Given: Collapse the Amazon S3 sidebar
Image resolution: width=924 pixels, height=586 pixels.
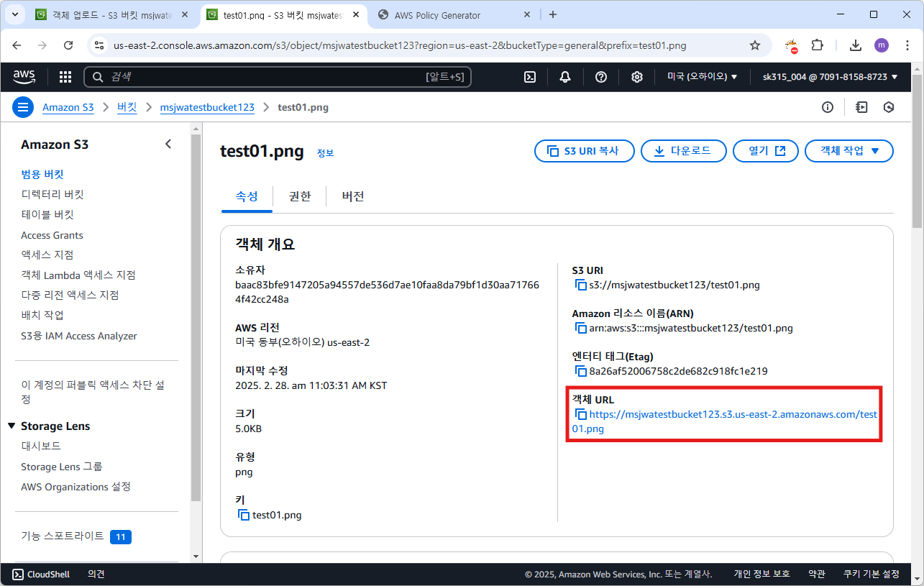Looking at the screenshot, I should pos(168,144).
